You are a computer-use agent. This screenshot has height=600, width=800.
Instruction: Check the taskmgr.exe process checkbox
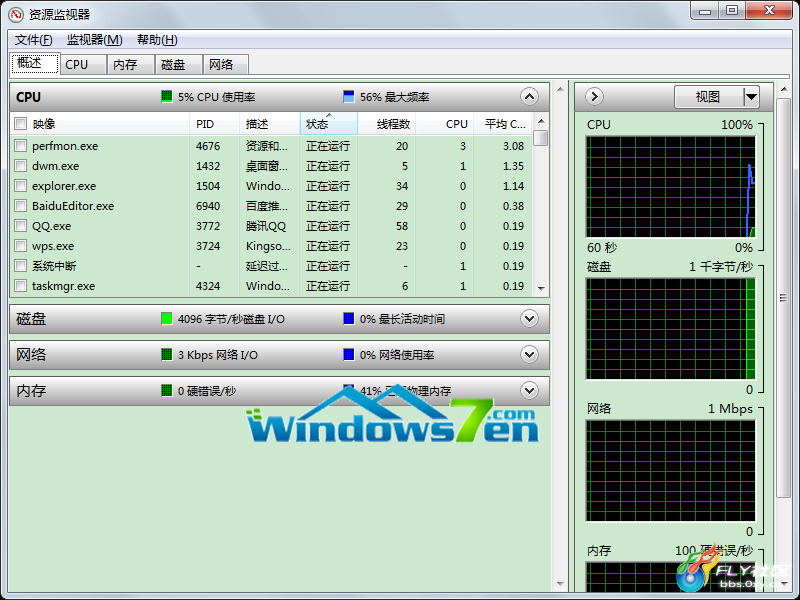coord(20,286)
